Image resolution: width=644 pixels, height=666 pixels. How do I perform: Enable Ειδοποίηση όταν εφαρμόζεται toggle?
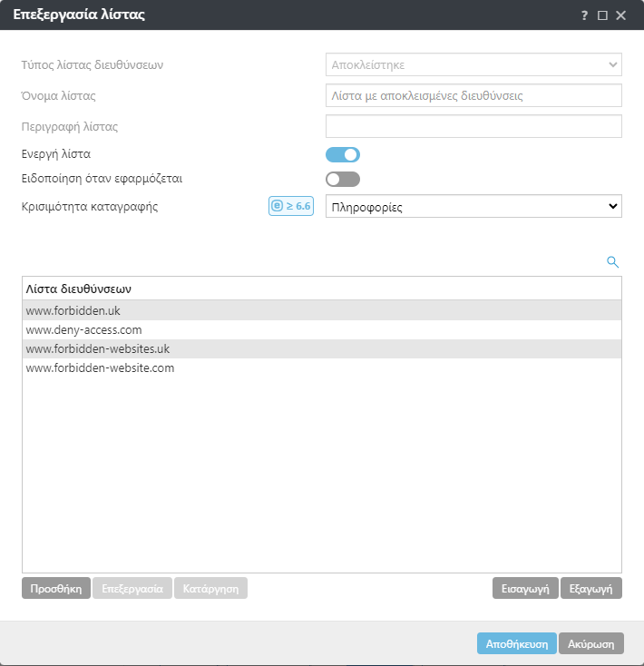(343, 179)
